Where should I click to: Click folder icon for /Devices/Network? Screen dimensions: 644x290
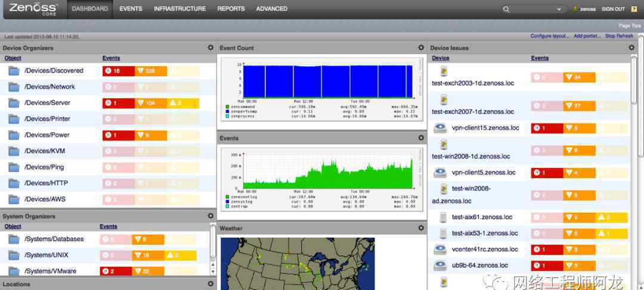tap(14, 87)
